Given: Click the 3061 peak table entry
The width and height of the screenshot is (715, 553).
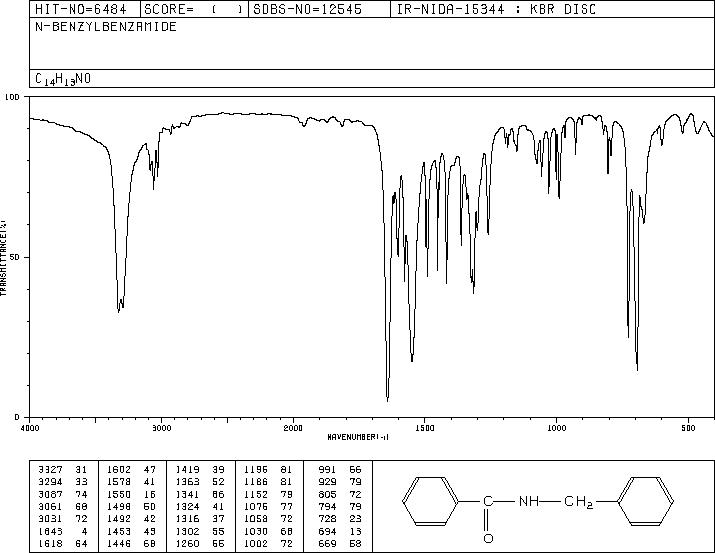Looking at the screenshot, I should (x=62, y=506).
